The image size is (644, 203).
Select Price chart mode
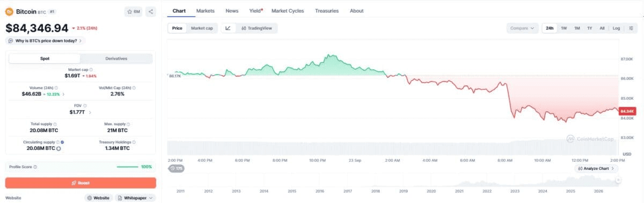tap(177, 28)
